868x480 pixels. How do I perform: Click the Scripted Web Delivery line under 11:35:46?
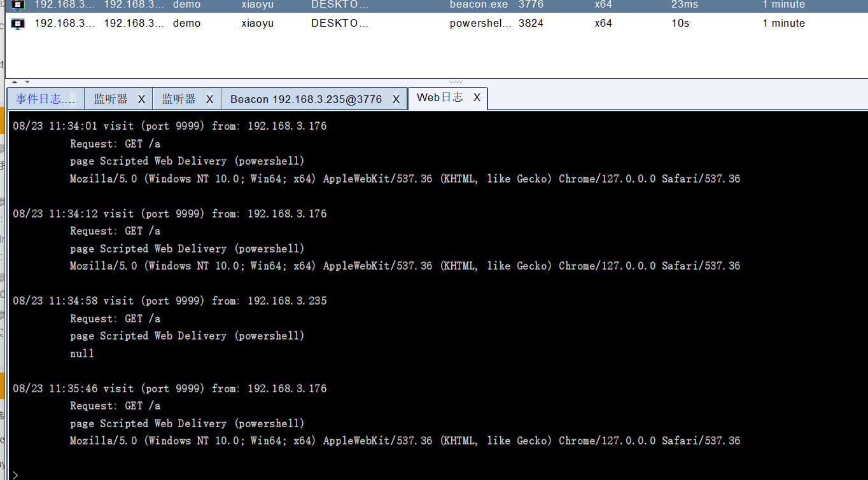coord(187,423)
